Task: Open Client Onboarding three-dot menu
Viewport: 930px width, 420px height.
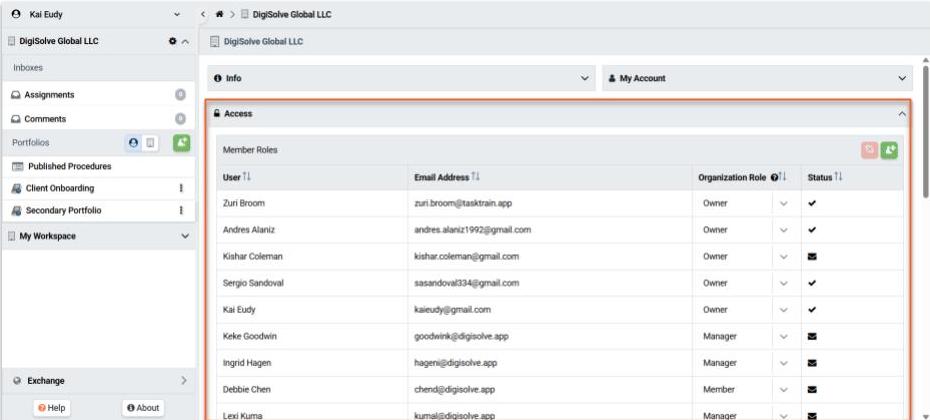Action: click(x=181, y=188)
